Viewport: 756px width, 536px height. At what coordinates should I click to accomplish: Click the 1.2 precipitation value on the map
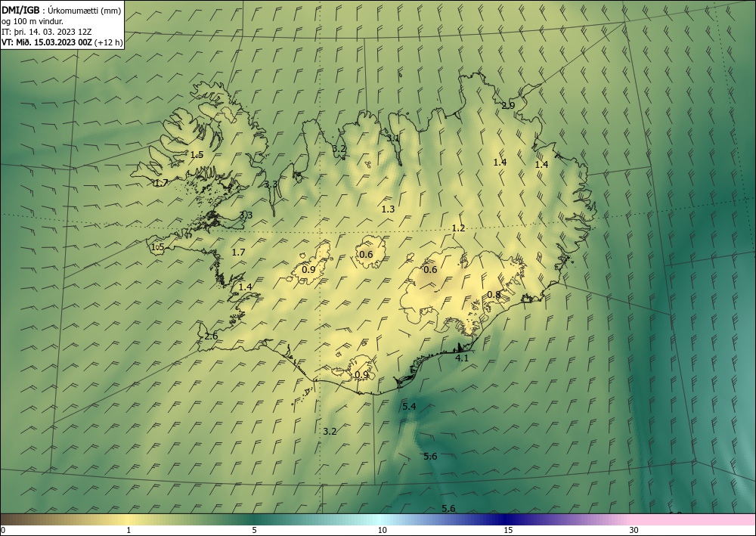coord(459,228)
